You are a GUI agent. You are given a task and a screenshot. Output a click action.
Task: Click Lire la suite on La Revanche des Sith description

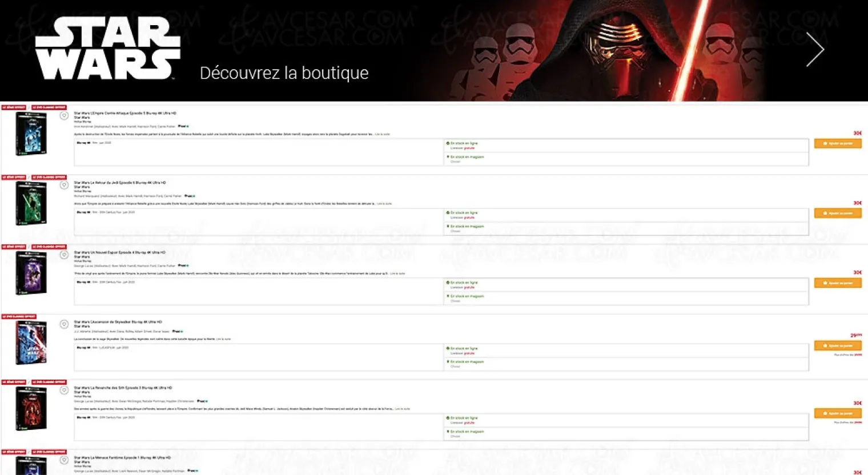(402, 409)
